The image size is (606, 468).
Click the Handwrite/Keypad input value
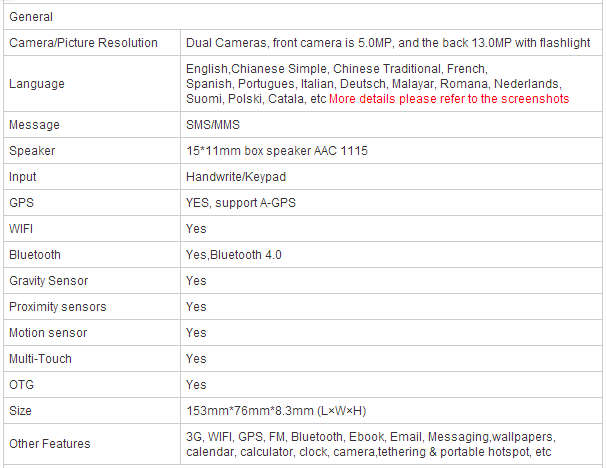(236, 177)
